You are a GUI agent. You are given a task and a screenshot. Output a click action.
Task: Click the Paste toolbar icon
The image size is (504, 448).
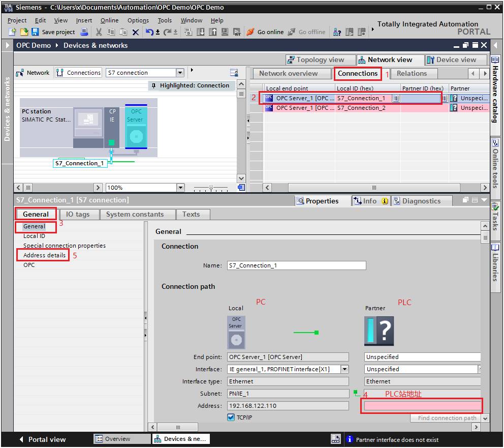click(123, 32)
